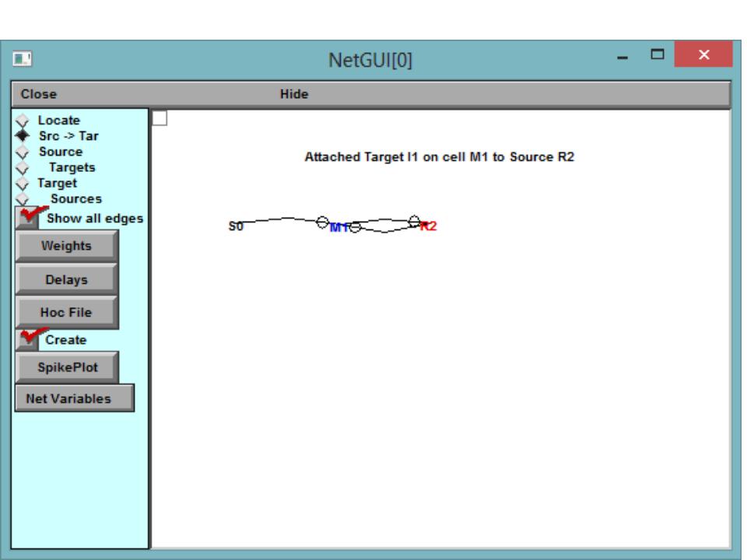
Task: Click the small square box at canvas corner
Action: 160,117
